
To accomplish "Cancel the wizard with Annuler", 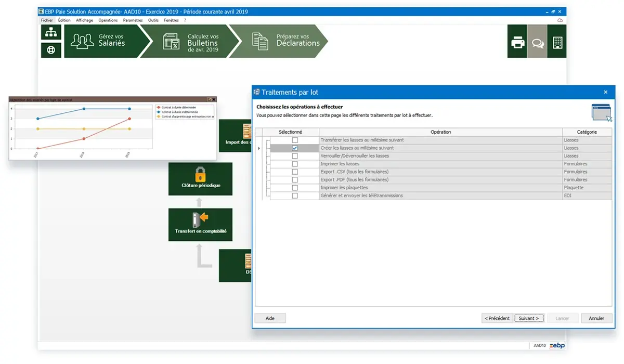I will click(x=596, y=318).
